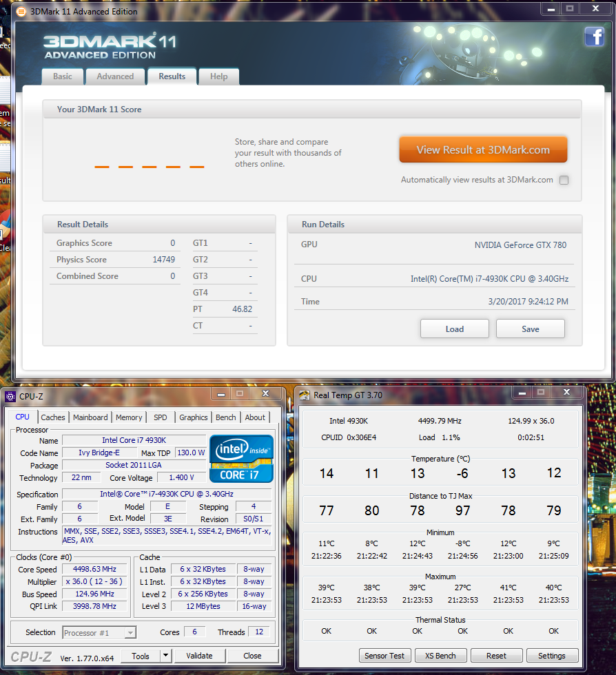Click the Tools button in CPU-Z
Screen dimensions: 616x675
pyautogui.click(x=141, y=656)
